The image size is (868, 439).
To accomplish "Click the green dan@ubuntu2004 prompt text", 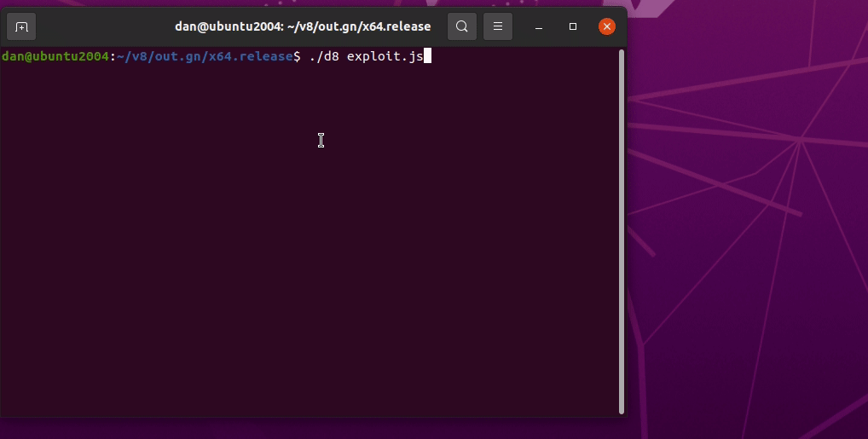I will pos(55,56).
